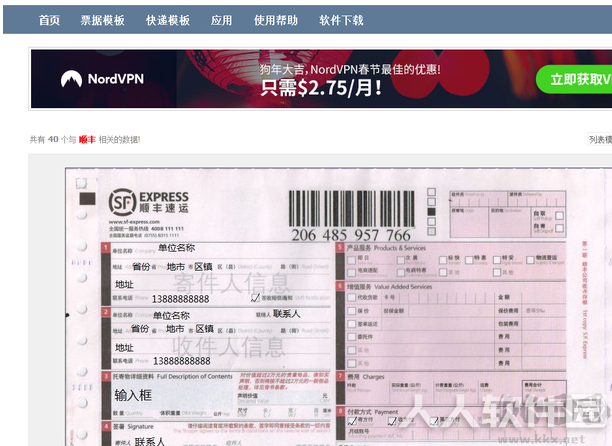Select the 快递模板 menu item

[x=168, y=20]
